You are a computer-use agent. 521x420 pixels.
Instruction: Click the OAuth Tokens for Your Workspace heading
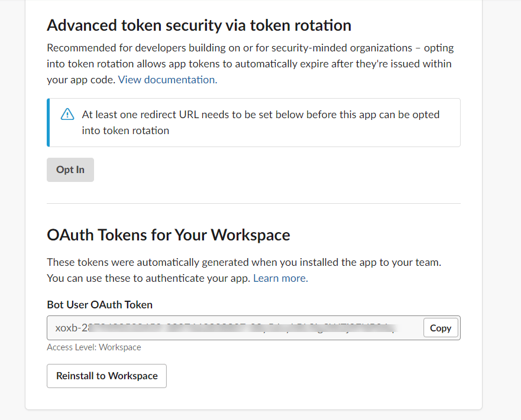tap(168, 235)
